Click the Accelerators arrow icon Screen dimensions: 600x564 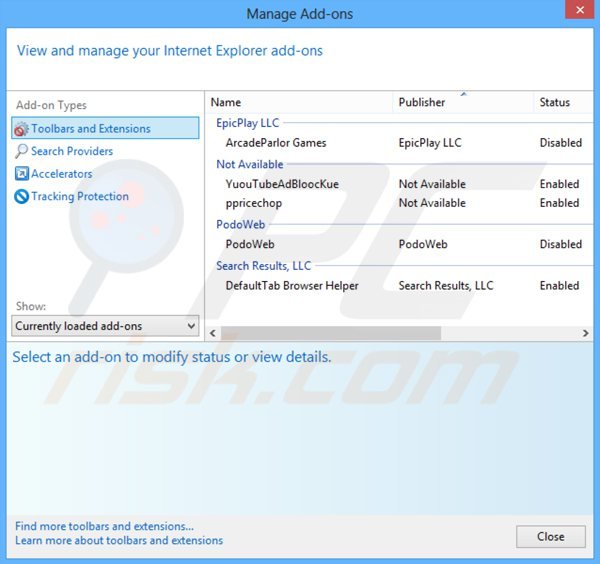coord(21,174)
